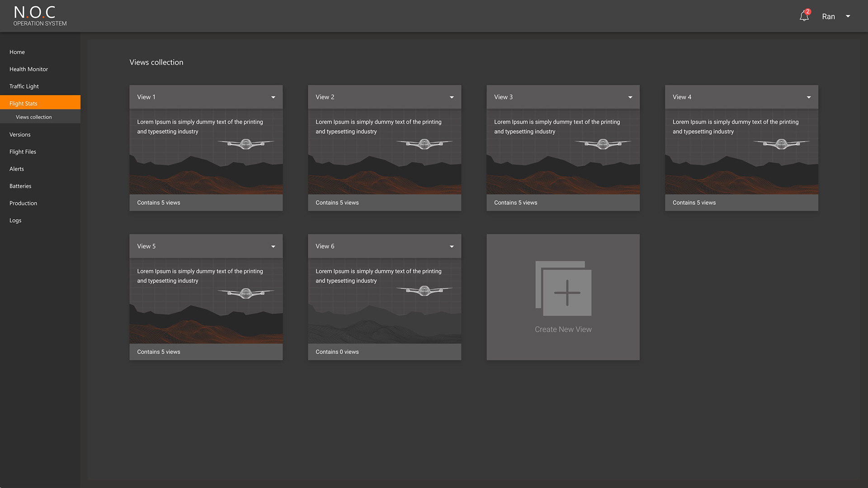Click 'Contains 5 views' on View 3
Screen dimensions: 868x488
(x=515, y=203)
